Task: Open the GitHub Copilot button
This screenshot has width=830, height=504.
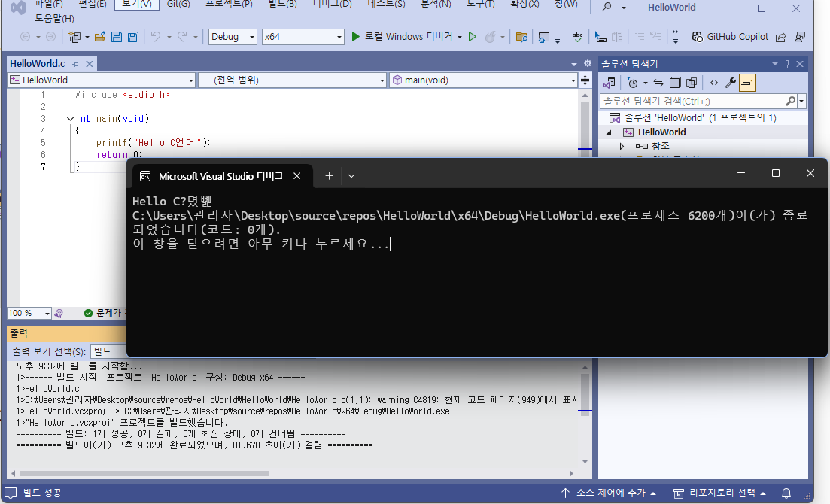Action: [x=730, y=37]
